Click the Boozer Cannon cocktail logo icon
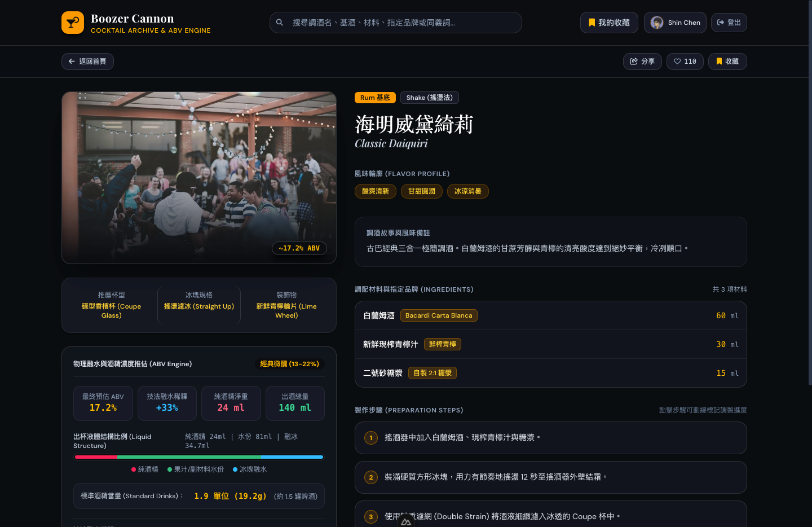 [x=73, y=23]
